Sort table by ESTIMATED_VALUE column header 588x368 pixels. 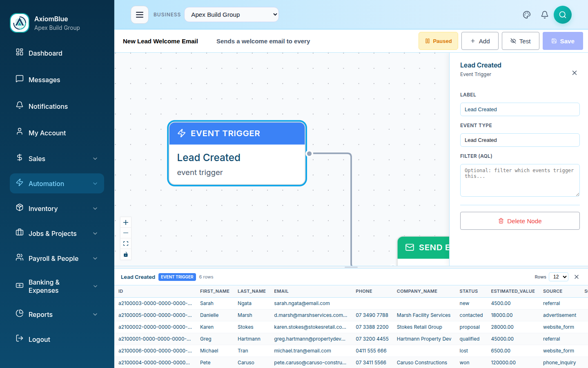513,291
